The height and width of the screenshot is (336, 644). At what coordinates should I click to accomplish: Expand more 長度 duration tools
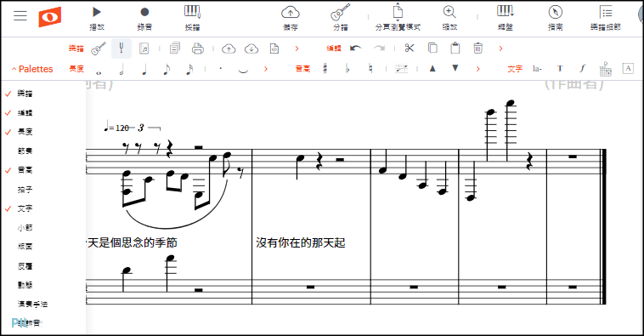(266, 69)
